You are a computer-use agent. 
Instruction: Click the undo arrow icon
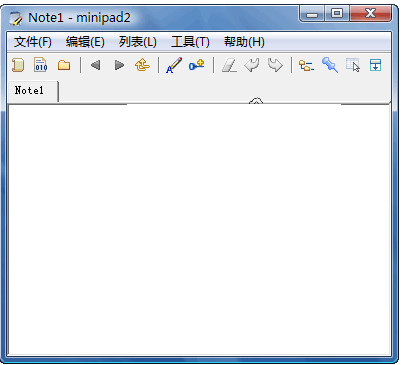252,65
